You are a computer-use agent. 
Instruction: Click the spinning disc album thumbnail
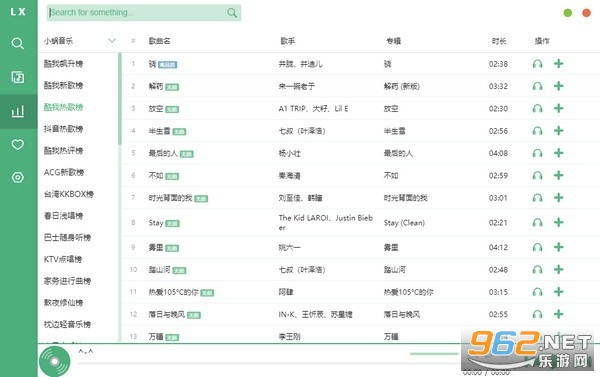(55, 361)
